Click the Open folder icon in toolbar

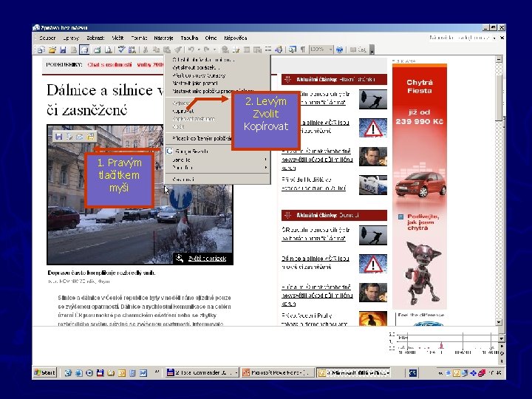tap(52, 50)
